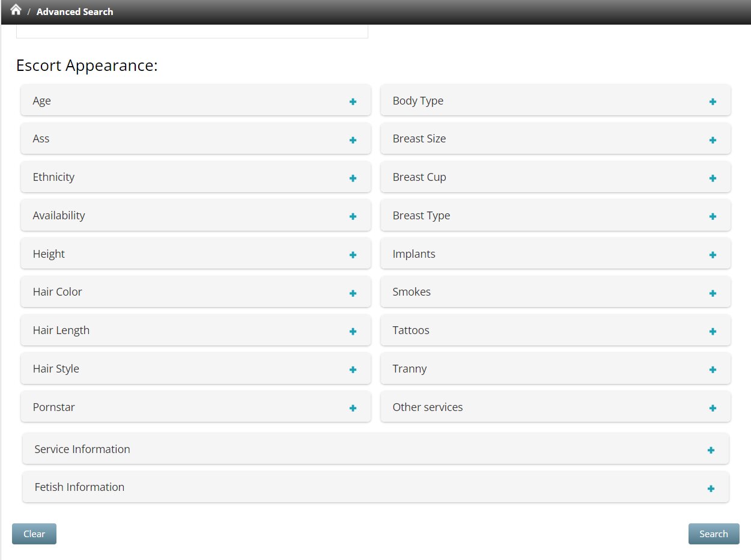Go to the home page icon

coord(16,10)
